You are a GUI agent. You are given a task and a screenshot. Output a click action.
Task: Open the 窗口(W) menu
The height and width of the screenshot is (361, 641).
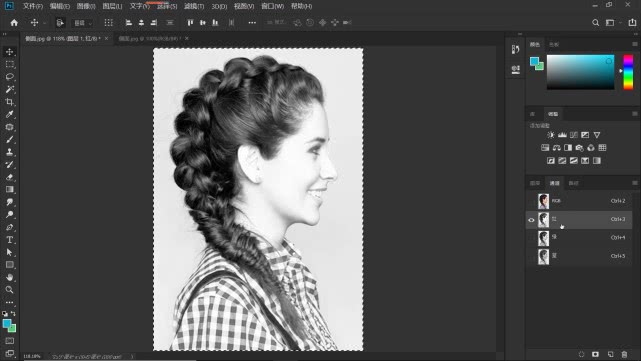pos(272,6)
